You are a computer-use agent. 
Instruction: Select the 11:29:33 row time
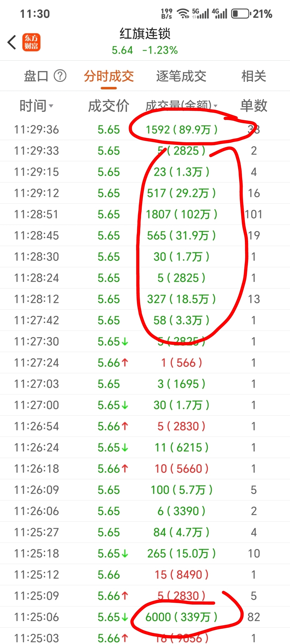point(36,151)
